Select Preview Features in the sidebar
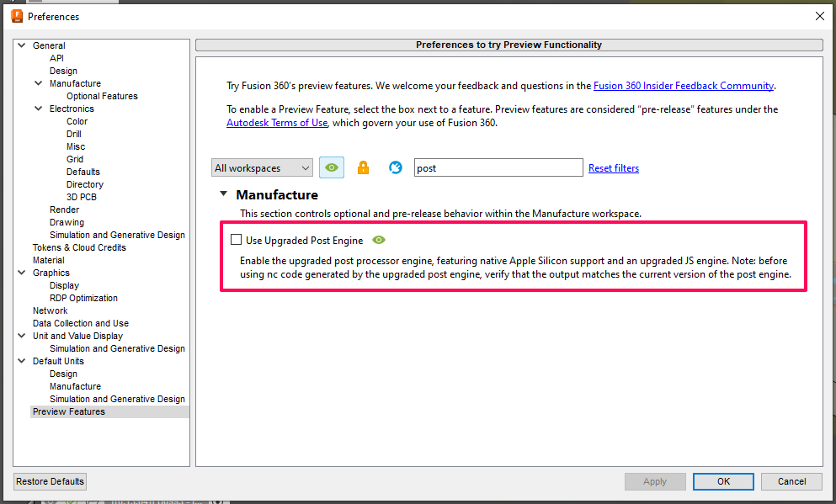The width and height of the screenshot is (836, 504). coord(69,411)
